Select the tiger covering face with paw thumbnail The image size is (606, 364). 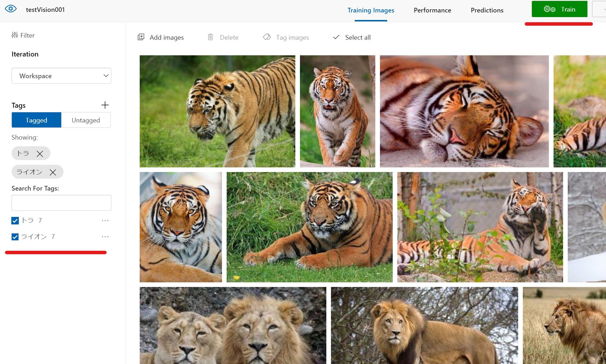pos(480,227)
